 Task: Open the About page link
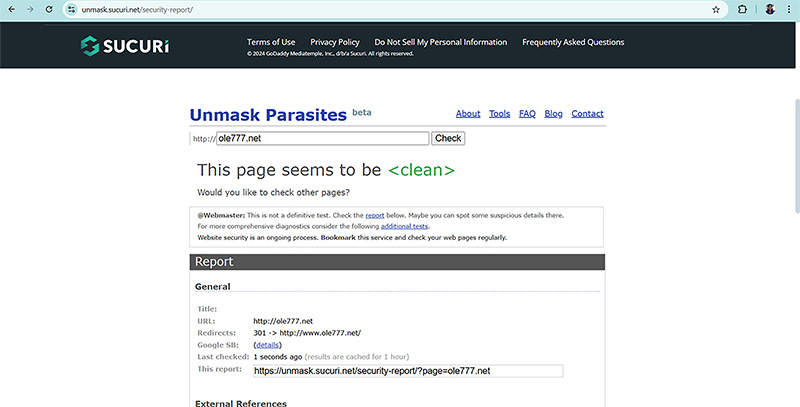point(468,114)
